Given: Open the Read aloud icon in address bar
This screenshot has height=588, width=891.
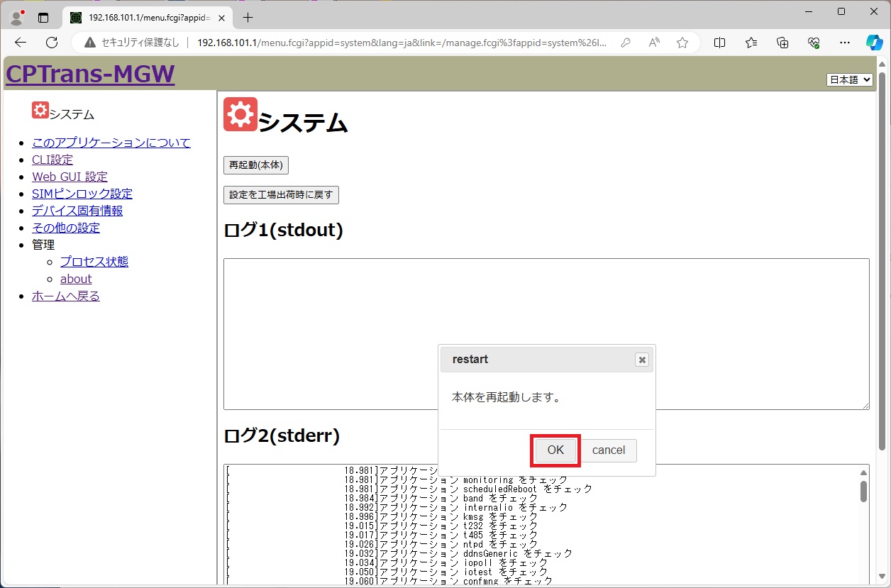Looking at the screenshot, I should coord(654,43).
